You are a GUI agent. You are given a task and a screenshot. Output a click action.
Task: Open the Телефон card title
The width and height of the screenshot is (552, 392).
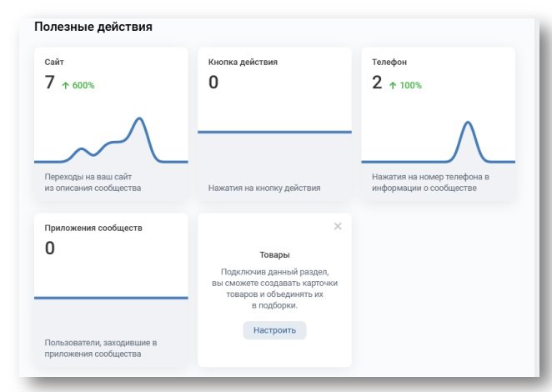pyautogui.click(x=389, y=62)
